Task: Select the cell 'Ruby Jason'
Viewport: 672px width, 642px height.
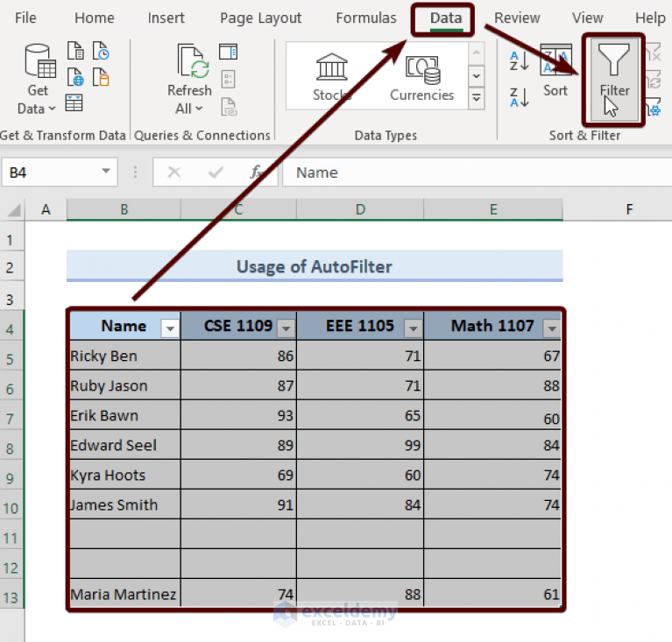Action: coord(124,385)
